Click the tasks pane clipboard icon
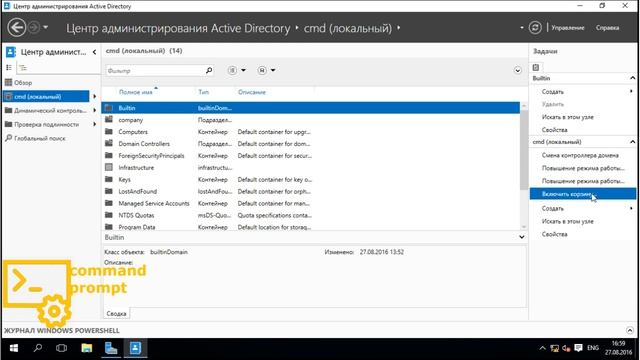The width and height of the screenshot is (640, 360). pyautogui.click(x=536, y=67)
